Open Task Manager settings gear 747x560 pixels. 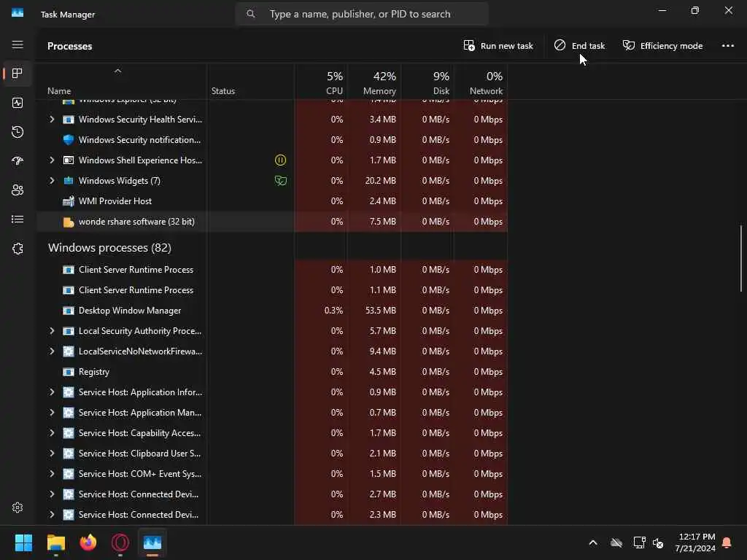(x=18, y=507)
